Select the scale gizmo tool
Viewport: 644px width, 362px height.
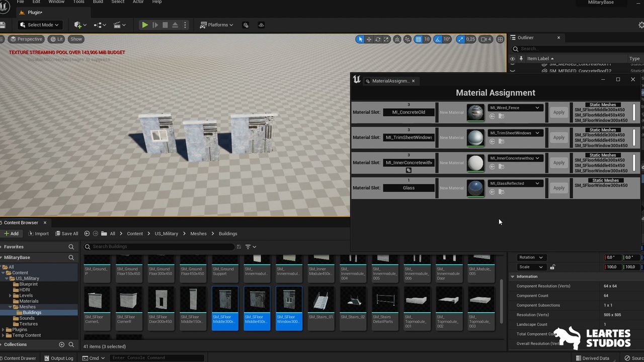(387, 39)
